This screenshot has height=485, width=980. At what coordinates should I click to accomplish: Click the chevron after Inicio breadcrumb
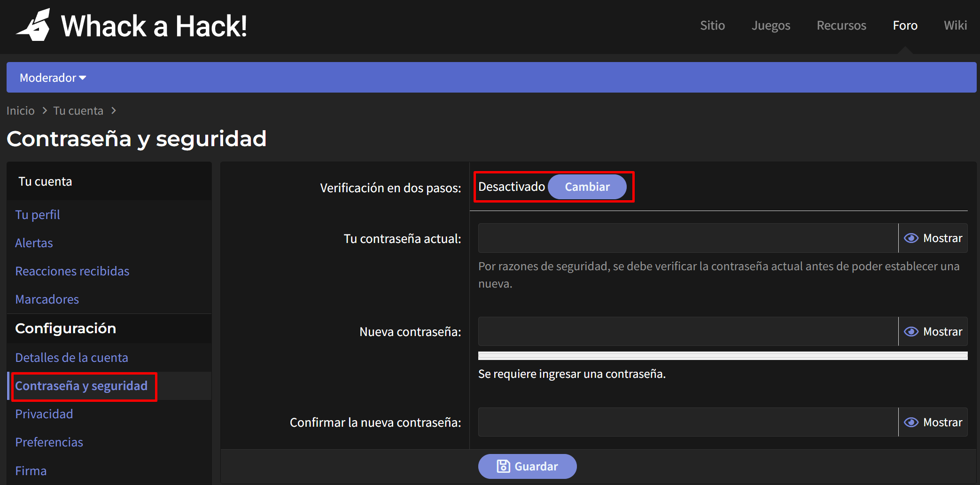pyautogui.click(x=45, y=110)
